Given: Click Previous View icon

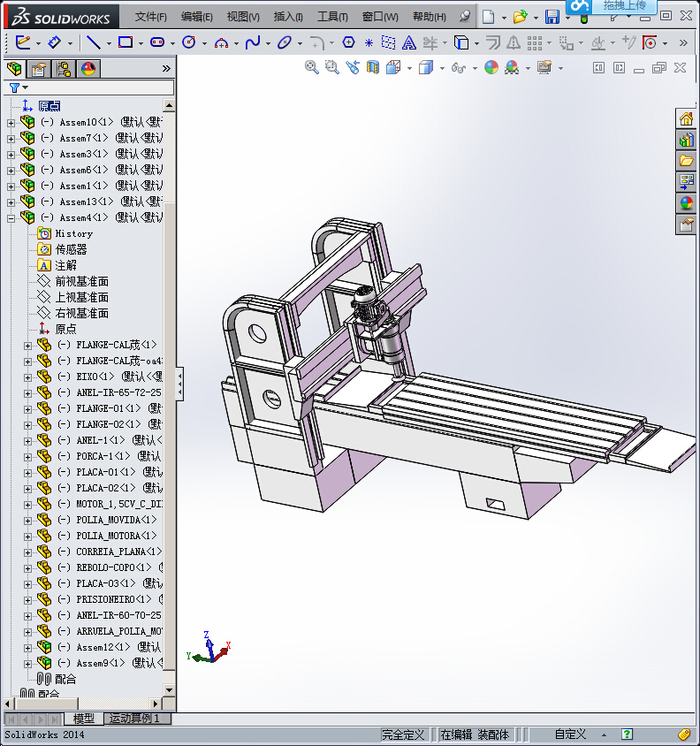Looking at the screenshot, I should 352,67.
